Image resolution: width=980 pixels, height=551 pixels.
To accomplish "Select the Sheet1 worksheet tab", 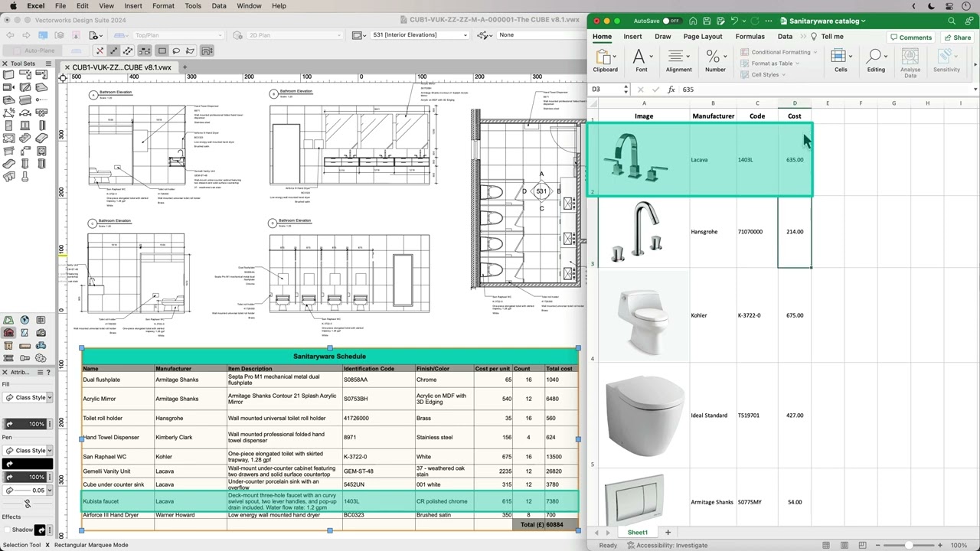I will click(x=638, y=532).
